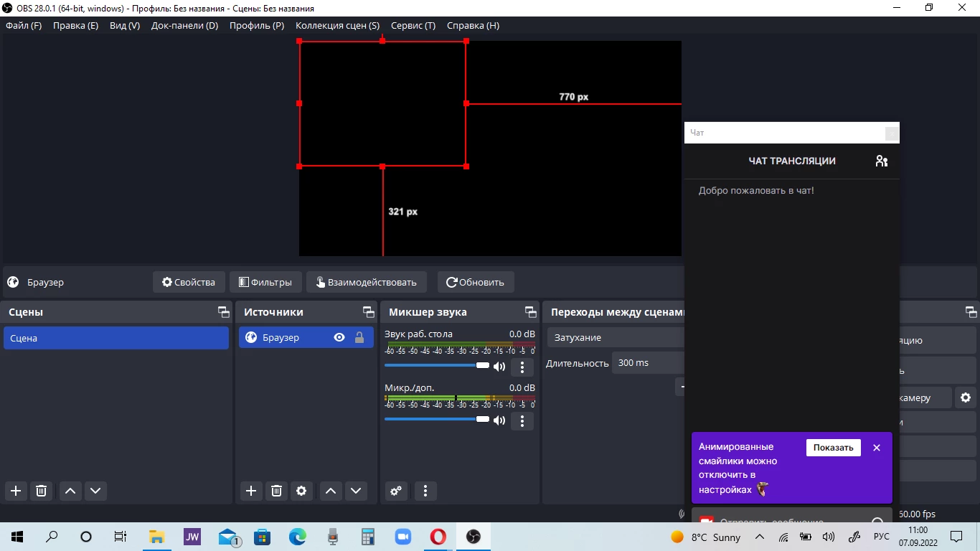
Task: Close the Чат dock window
Action: 891,133
